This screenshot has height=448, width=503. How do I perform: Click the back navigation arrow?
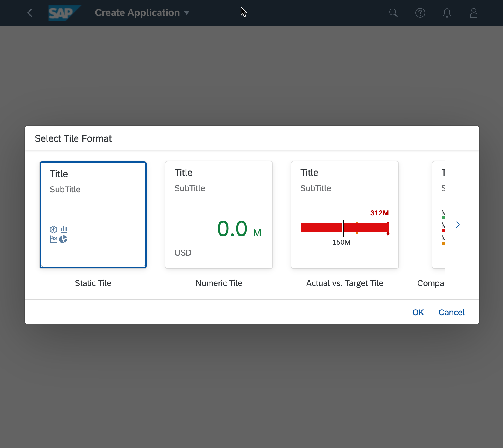pyautogui.click(x=30, y=13)
